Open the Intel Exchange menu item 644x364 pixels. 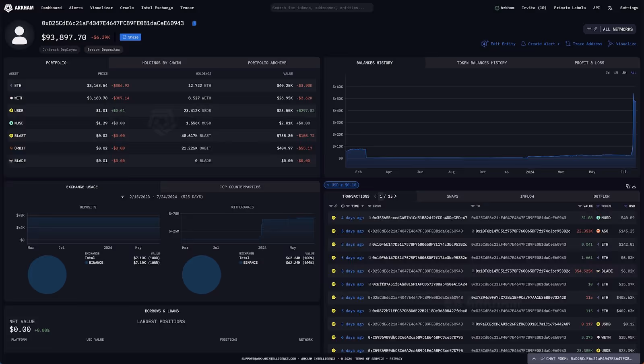click(x=157, y=8)
